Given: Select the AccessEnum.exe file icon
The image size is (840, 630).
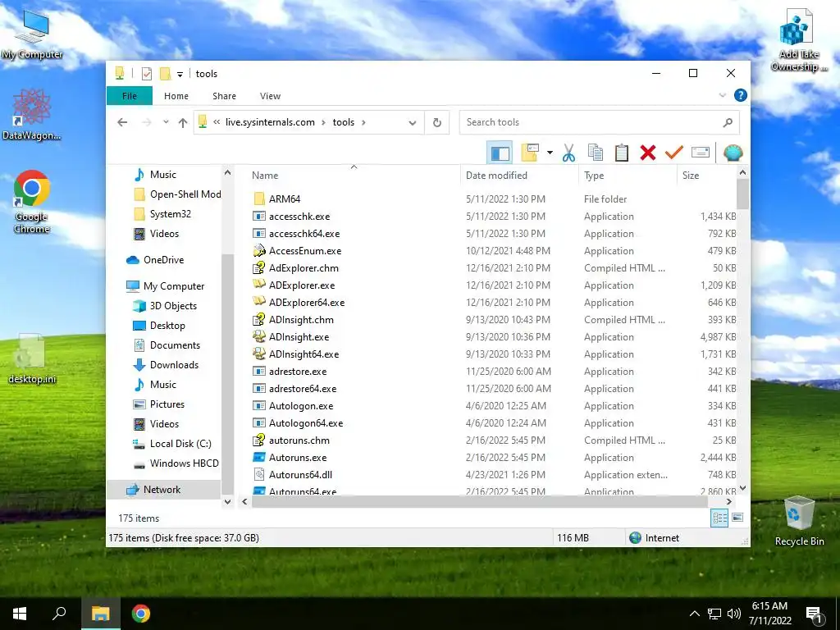Looking at the screenshot, I should 259,251.
